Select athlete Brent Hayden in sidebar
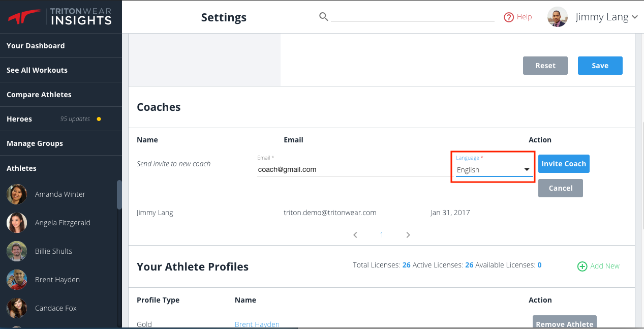Image resolution: width=644 pixels, height=329 pixels. pos(57,280)
